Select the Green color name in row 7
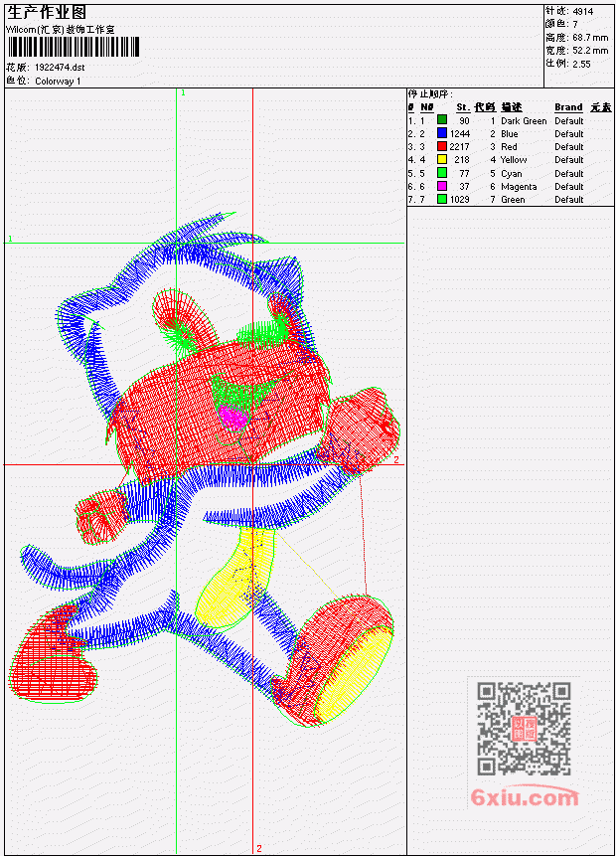 [x=513, y=200]
